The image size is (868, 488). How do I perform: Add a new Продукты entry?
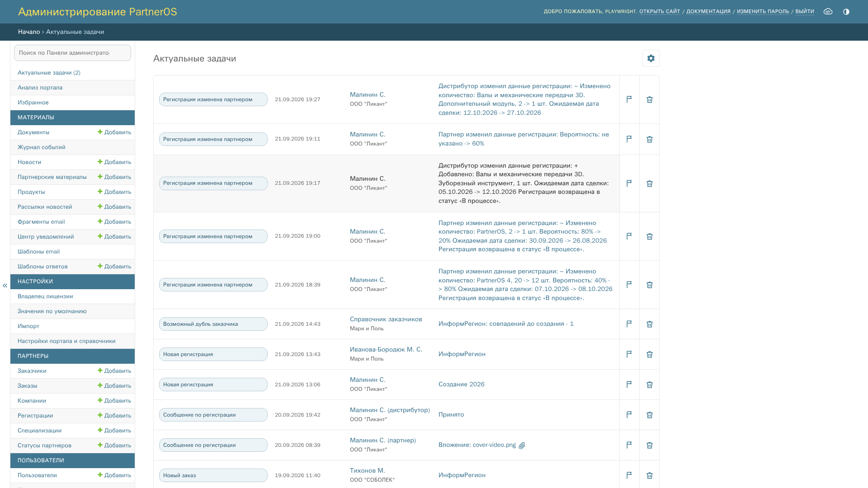[x=114, y=192]
